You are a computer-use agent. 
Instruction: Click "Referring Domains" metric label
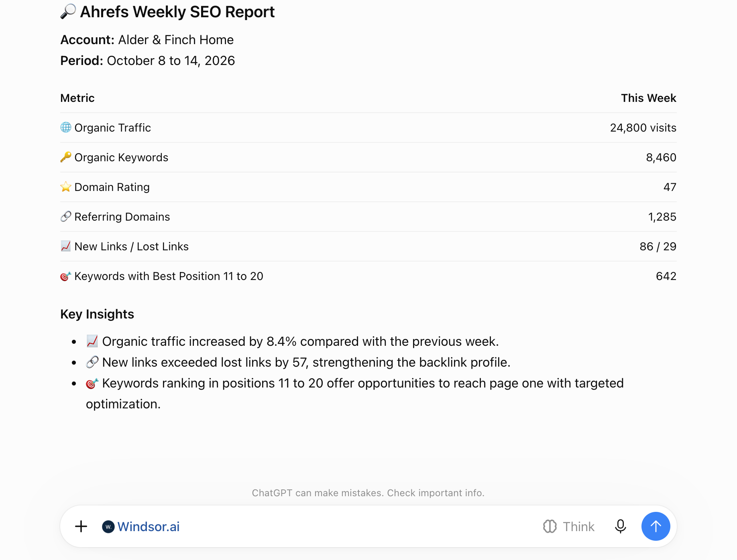[122, 217]
